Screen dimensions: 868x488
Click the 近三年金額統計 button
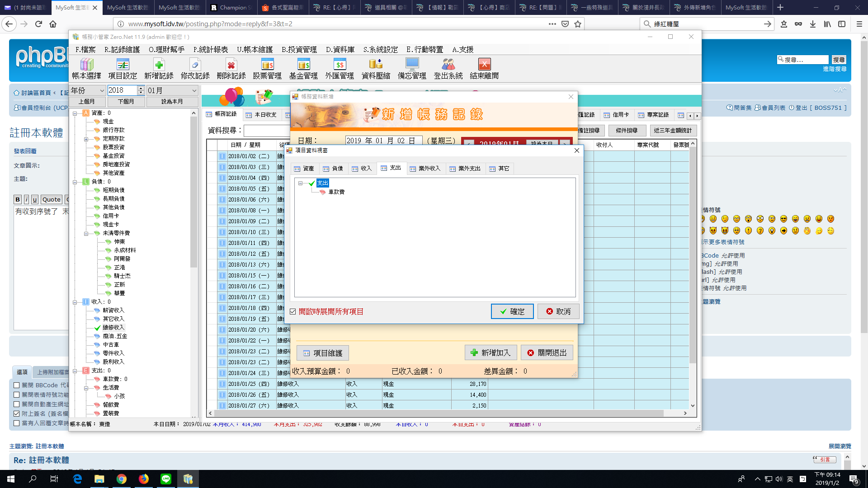tap(673, 131)
